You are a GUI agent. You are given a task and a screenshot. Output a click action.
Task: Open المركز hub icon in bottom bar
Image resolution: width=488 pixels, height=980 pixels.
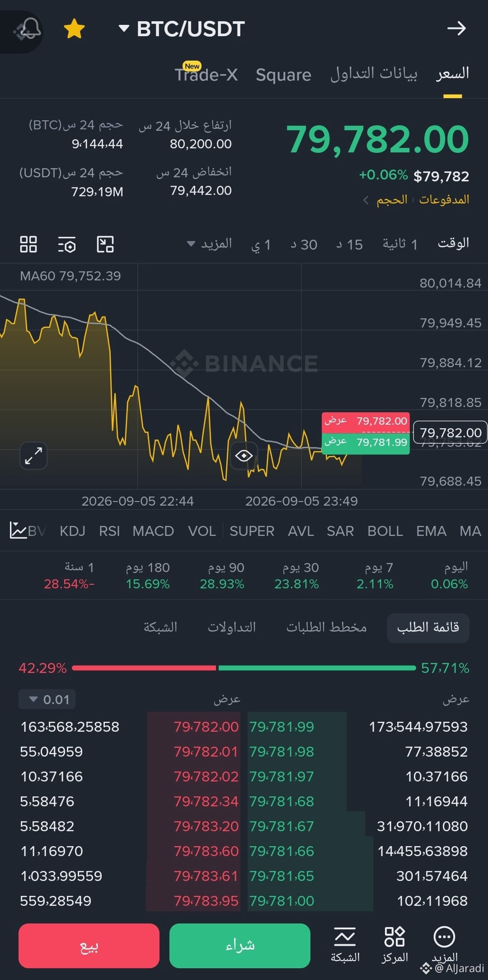click(x=394, y=945)
